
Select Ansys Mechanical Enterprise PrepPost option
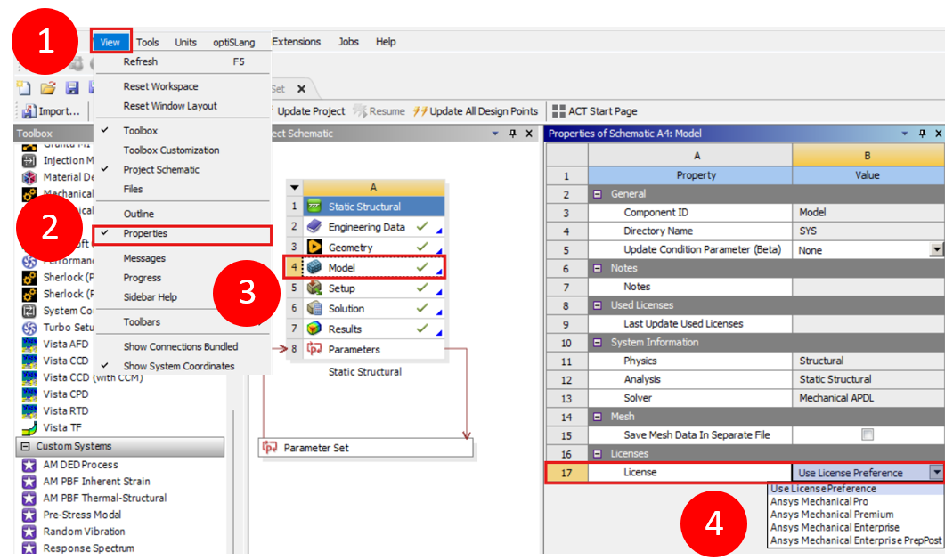[x=856, y=540]
